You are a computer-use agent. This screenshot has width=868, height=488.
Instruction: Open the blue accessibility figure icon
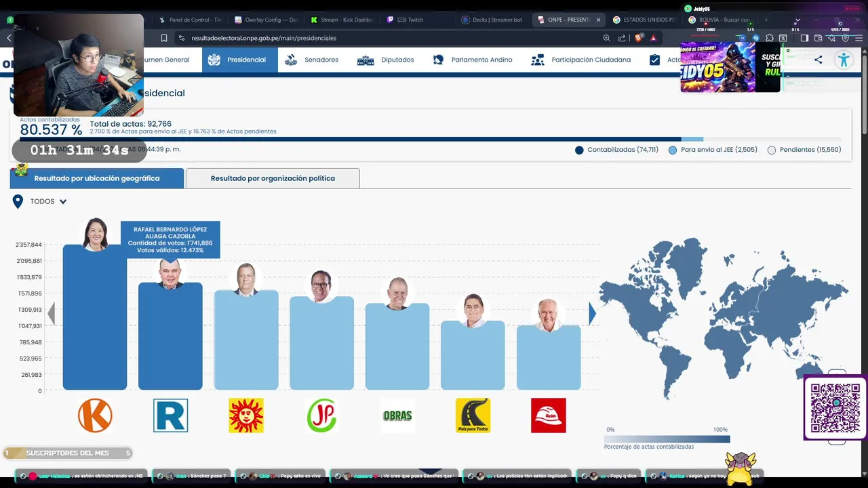click(844, 60)
